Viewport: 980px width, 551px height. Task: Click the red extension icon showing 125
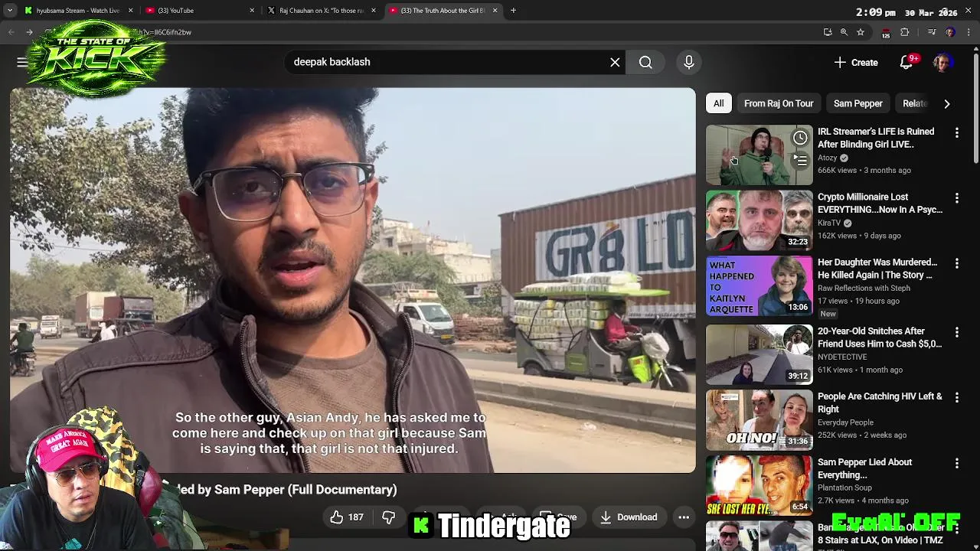tap(886, 33)
